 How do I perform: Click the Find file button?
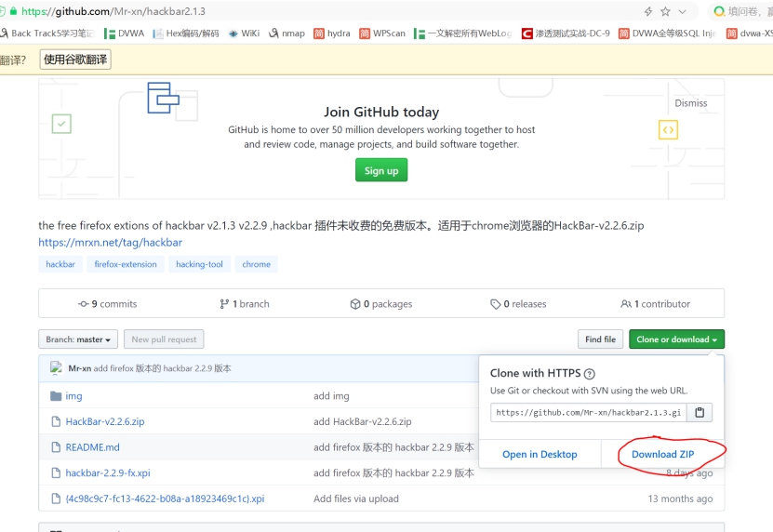(600, 339)
